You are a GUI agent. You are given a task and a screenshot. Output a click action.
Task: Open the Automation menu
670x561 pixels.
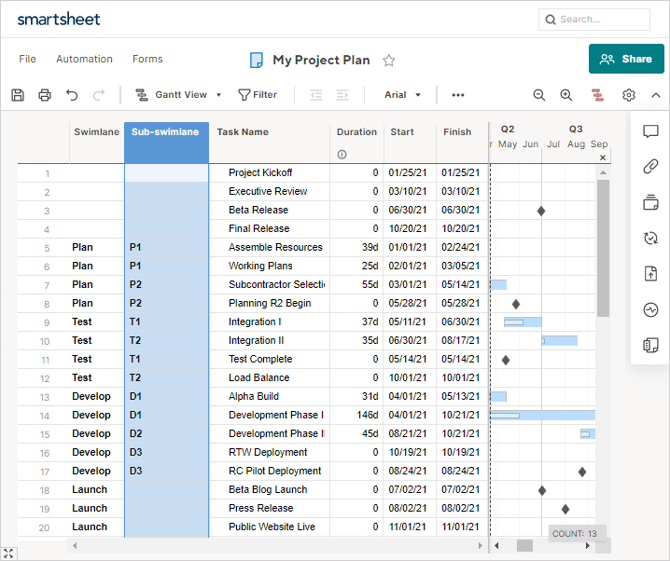[x=84, y=59]
